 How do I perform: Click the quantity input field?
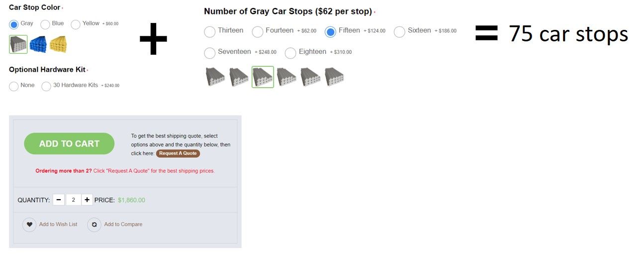coord(73,200)
